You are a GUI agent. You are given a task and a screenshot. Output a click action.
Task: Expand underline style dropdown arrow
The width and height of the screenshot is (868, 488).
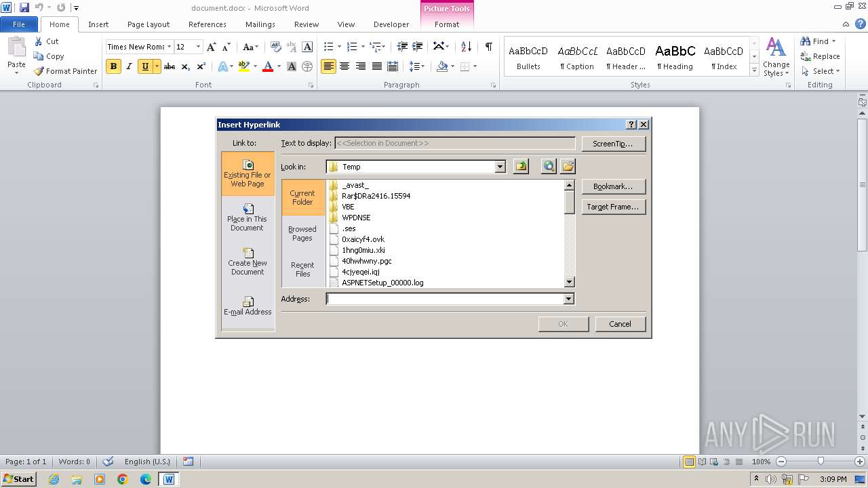coord(157,66)
